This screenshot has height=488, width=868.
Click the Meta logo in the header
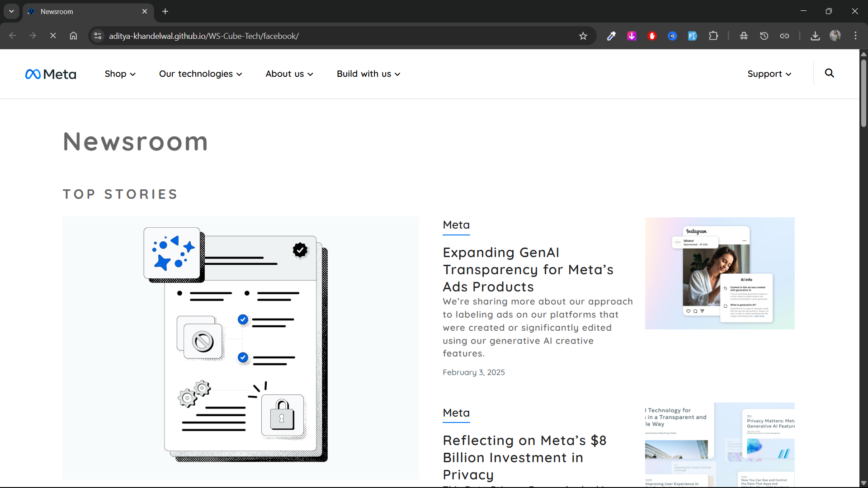51,74
